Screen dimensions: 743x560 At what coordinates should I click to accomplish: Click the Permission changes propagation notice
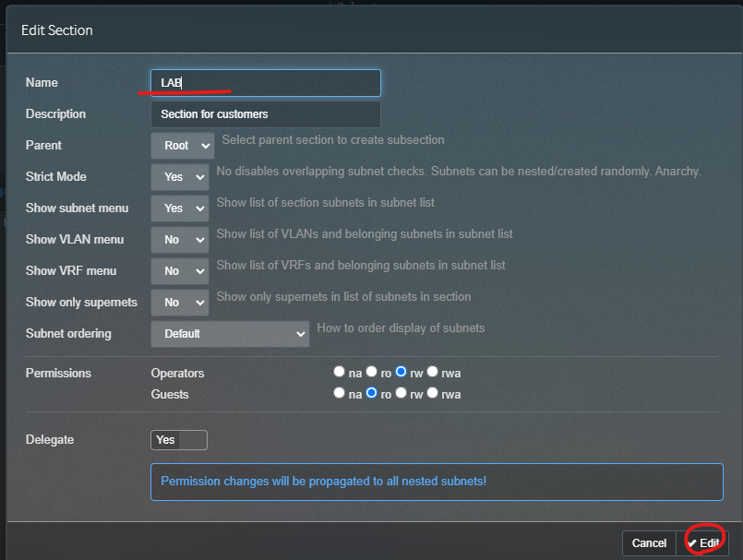437,482
